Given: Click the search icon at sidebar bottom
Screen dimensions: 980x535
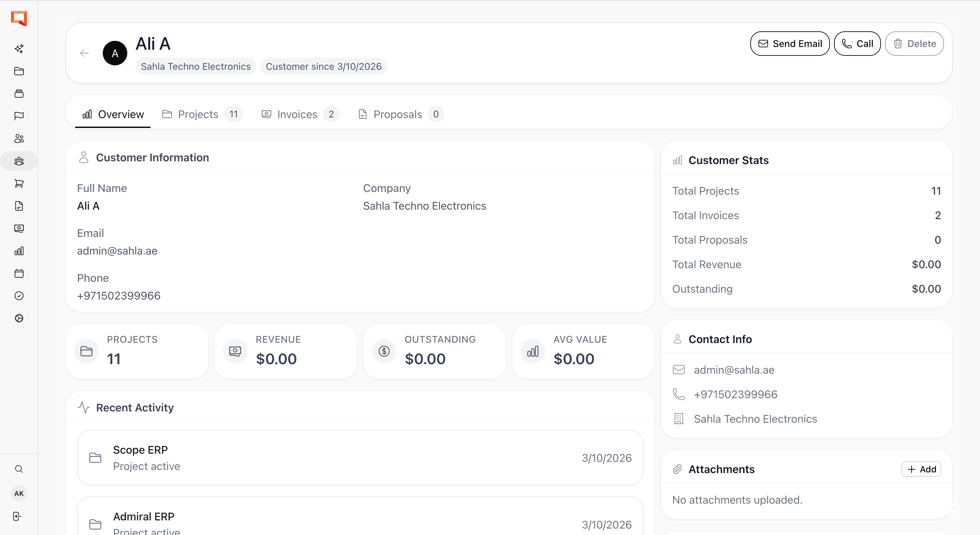Looking at the screenshot, I should pos(19,469).
